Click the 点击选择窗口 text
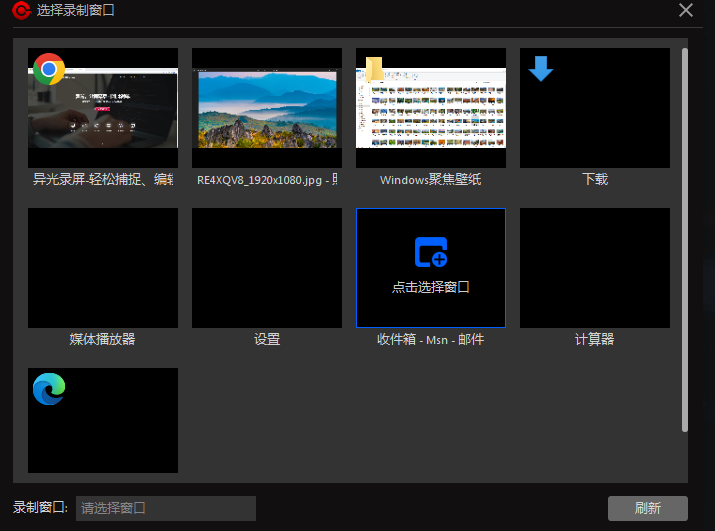 [431, 287]
